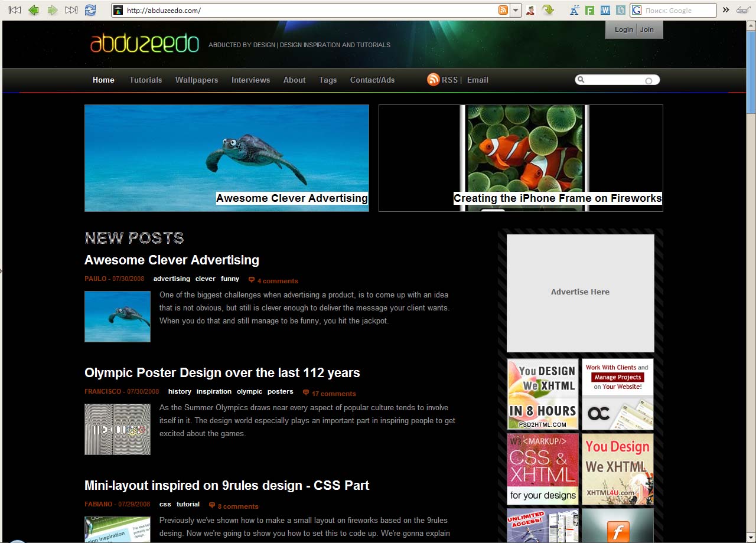Click the Login button
This screenshot has height=543, width=756.
pos(623,30)
